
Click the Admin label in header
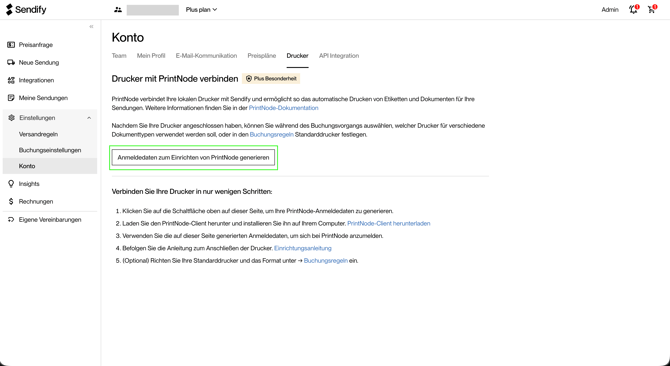coord(610,9)
